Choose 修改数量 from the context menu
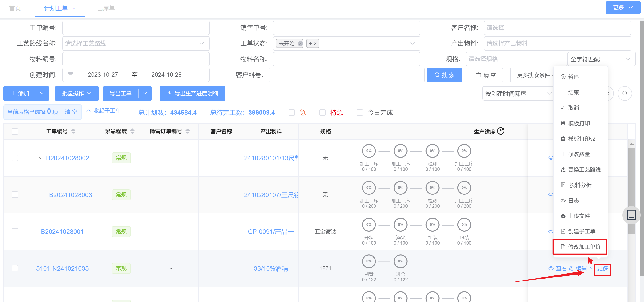Screen dimensions: 644x302 point(581,154)
